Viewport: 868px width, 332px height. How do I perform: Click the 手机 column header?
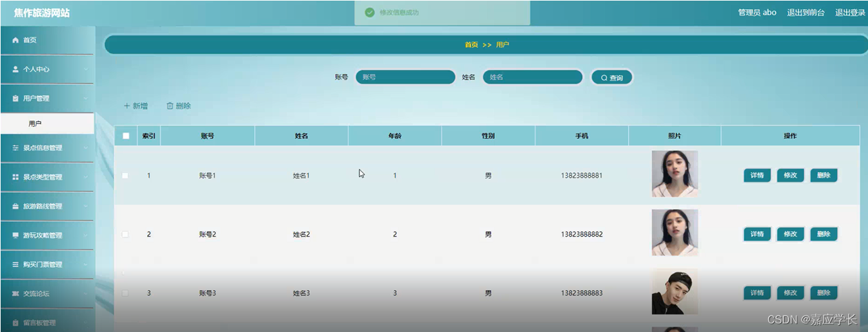pos(582,136)
